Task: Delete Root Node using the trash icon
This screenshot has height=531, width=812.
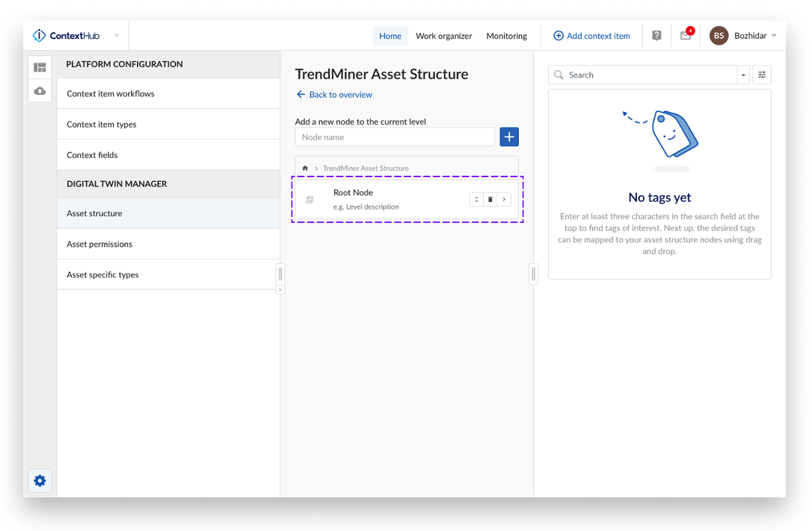Action: [490, 200]
